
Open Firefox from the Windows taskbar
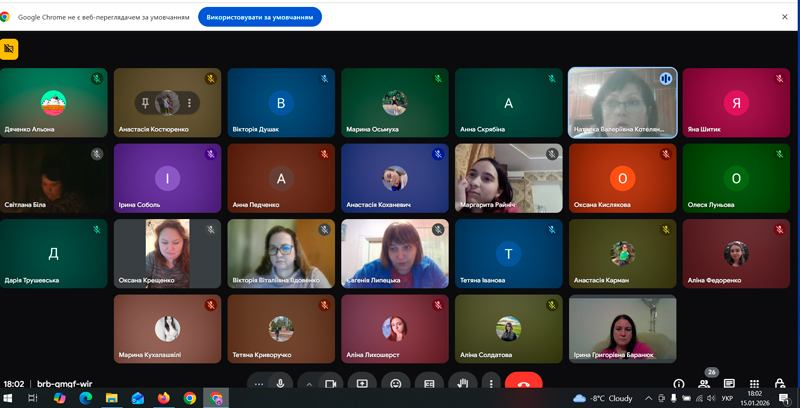164,398
